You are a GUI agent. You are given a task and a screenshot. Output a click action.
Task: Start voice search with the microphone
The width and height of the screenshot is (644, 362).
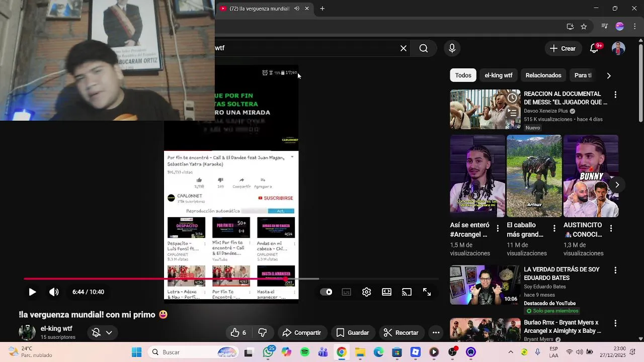(x=452, y=48)
